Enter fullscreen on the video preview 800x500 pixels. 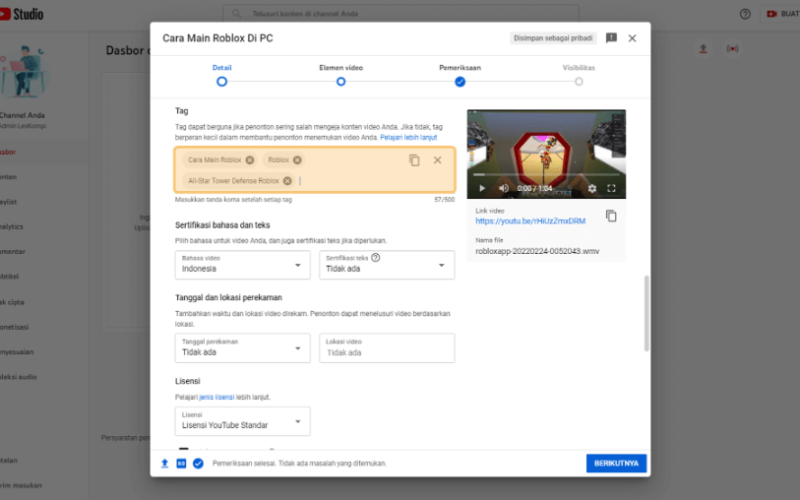[x=611, y=188]
